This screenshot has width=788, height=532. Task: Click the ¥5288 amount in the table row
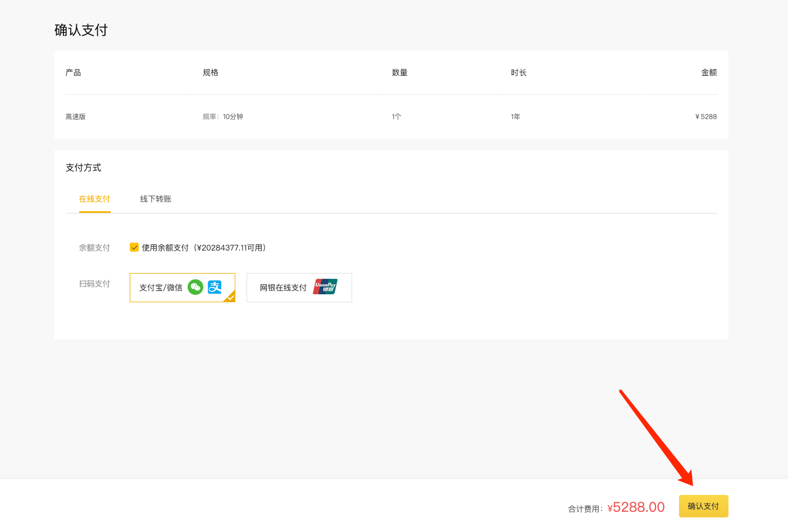pos(706,117)
